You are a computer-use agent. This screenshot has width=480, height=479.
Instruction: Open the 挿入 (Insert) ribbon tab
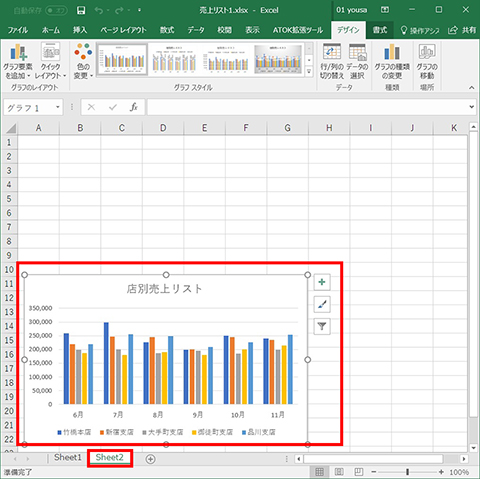click(x=80, y=30)
